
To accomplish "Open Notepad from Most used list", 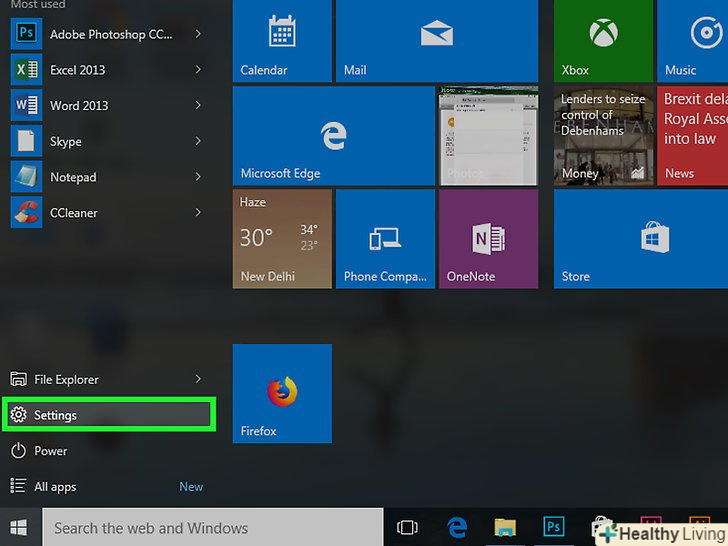I will pos(73,177).
